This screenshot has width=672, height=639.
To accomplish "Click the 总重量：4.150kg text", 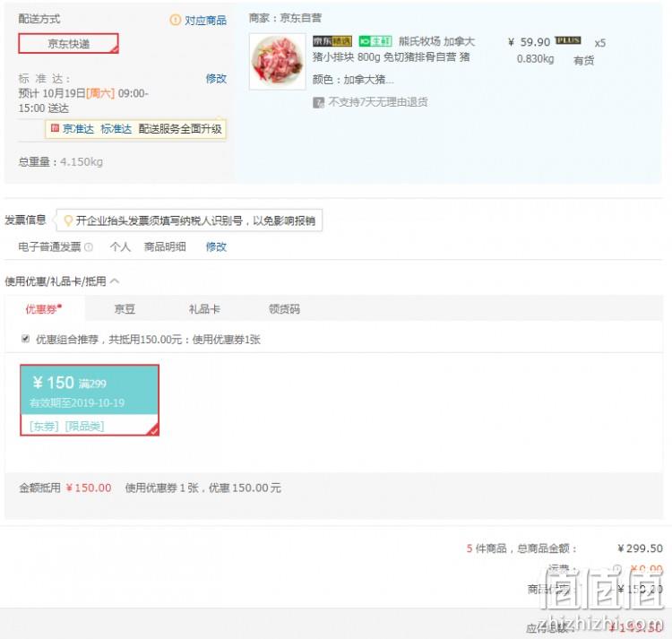I will 60,162.
